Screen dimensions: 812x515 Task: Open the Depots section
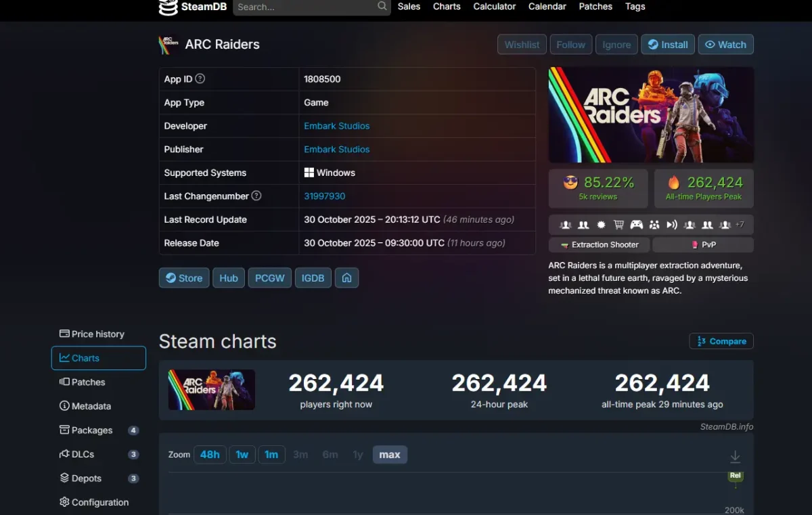[85, 478]
